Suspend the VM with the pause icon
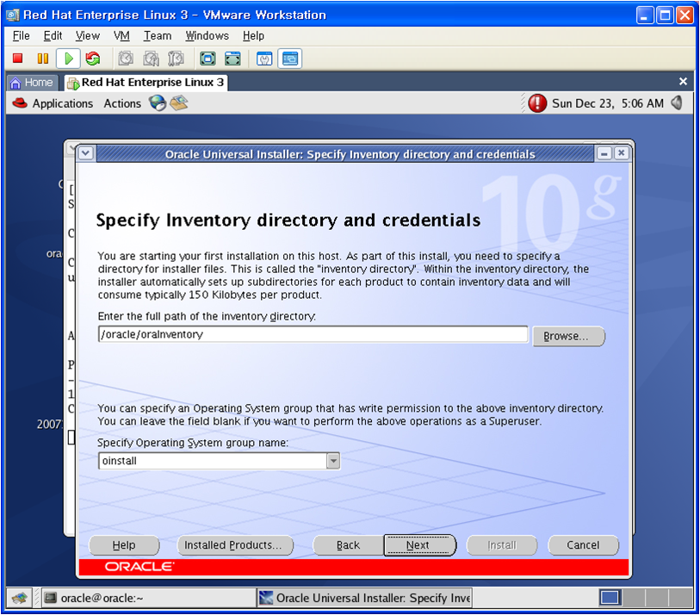700x615 pixels. point(43,59)
